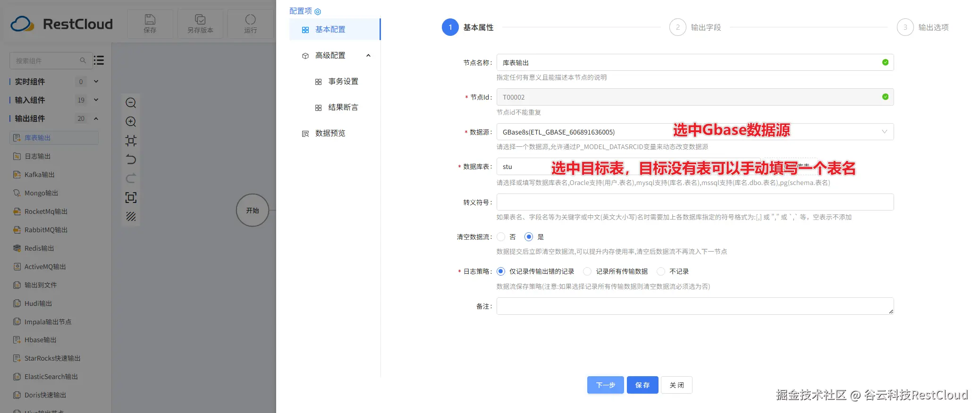Select the Doris快速输出 component
Image resolution: width=980 pixels, height=413 pixels.
click(x=45, y=395)
